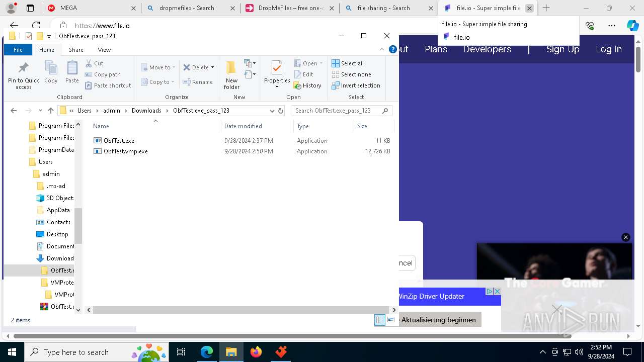The image size is (644, 362).
Task: Open the New item dropdown
Action: (x=250, y=63)
